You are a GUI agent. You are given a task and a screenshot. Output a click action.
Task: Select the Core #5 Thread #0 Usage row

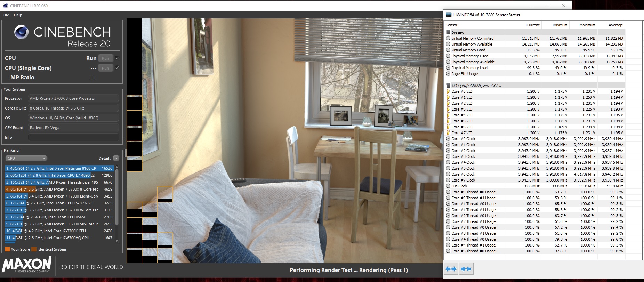point(535,251)
